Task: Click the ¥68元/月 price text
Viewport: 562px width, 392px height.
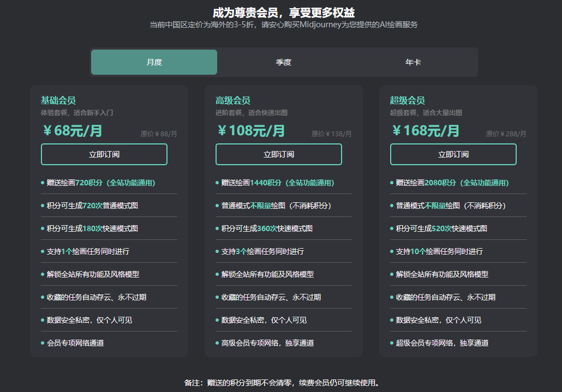Action: coord(73,131)
